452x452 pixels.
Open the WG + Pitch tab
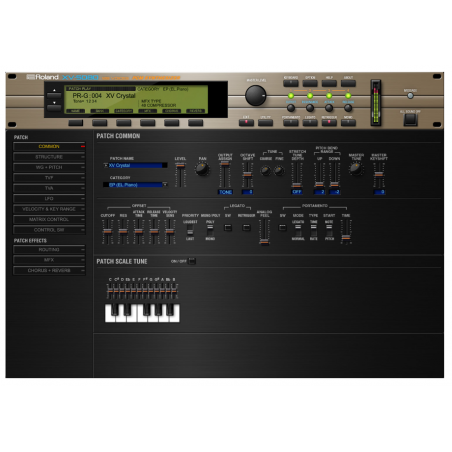coord(49,167)
